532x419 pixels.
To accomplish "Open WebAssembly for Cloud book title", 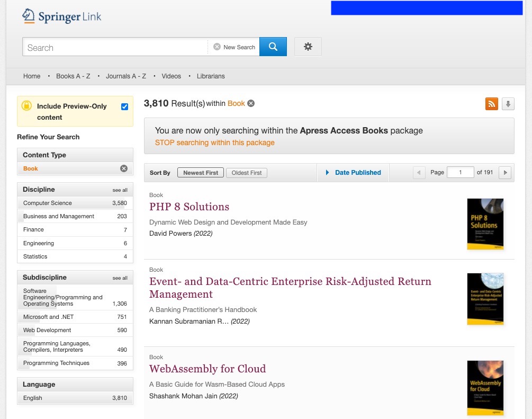I will click(208, 369).
